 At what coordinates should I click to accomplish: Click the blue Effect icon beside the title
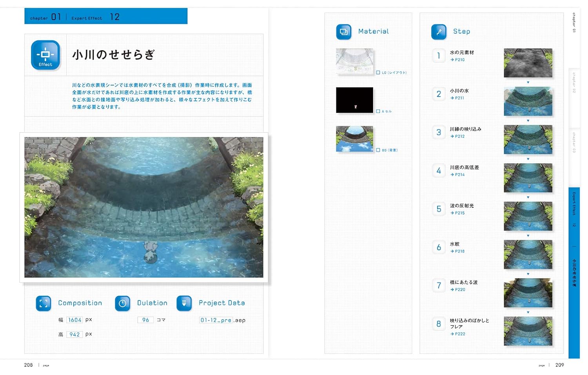(x=45, y=55)
